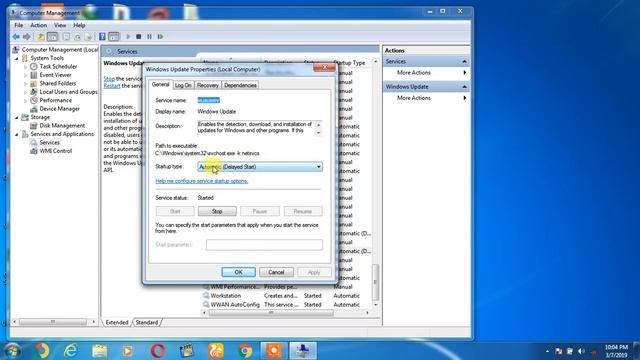Click Cancel in the properties dialog
The width and height of the screenshot is (640, 360).
tap(276, 272)
